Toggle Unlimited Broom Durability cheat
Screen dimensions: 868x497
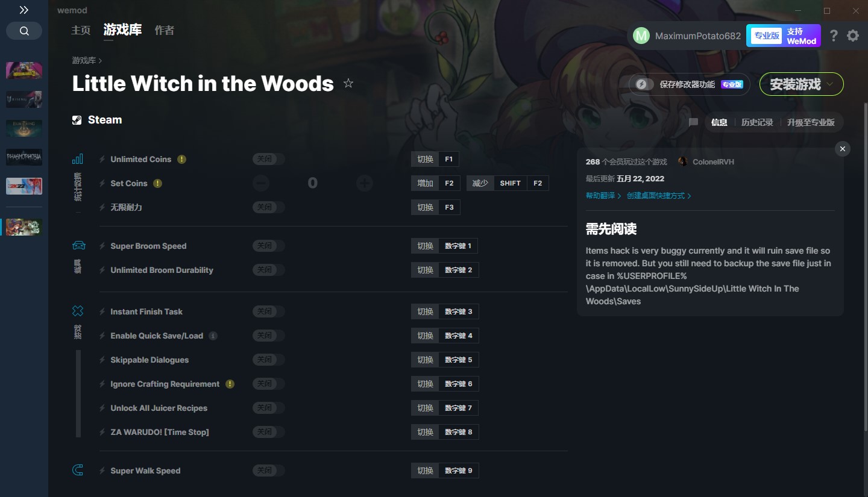268,270
